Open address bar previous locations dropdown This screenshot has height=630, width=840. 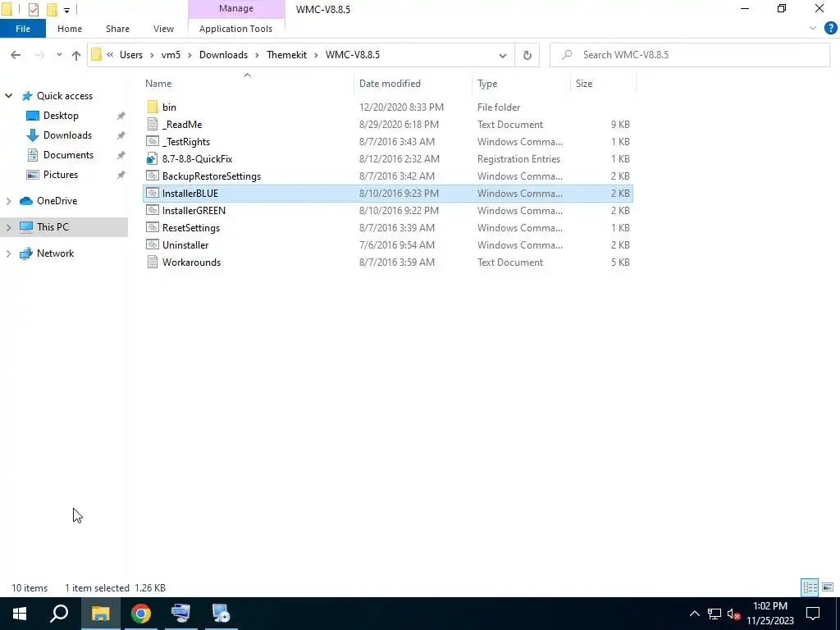503,55
